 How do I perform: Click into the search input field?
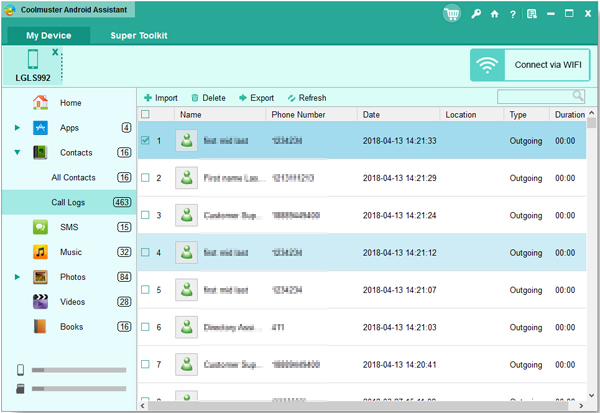pos(534,97)
